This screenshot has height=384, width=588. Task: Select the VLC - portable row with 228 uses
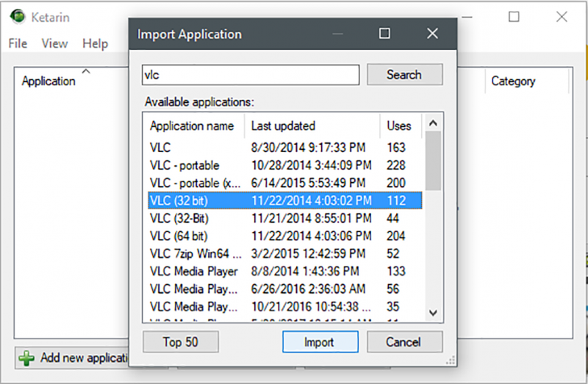tap(184, 165)
